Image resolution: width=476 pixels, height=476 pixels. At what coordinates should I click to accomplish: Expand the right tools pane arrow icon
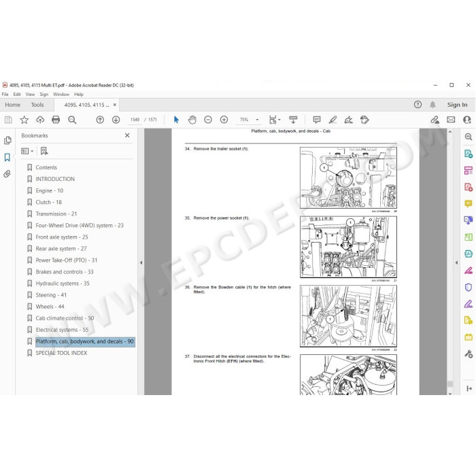point(469,388)
